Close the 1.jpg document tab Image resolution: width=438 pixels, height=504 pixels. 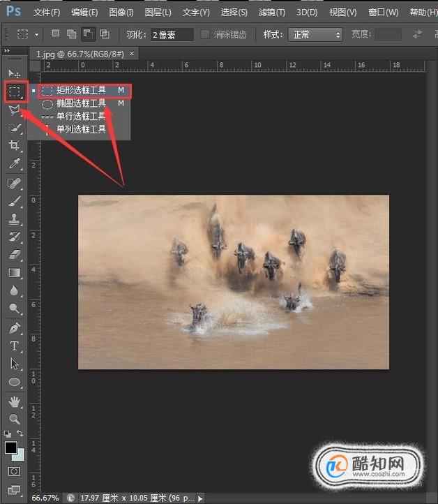pos(132,53)
